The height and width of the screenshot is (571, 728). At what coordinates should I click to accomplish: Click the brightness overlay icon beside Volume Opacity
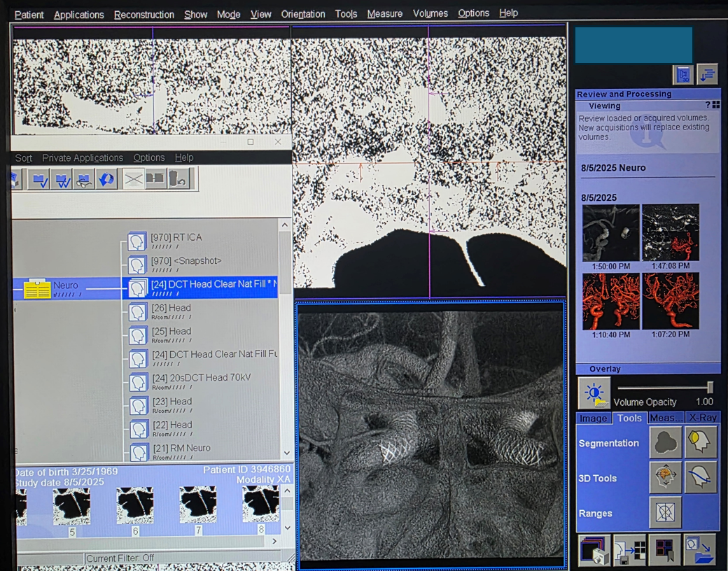[x=594, y=393]
